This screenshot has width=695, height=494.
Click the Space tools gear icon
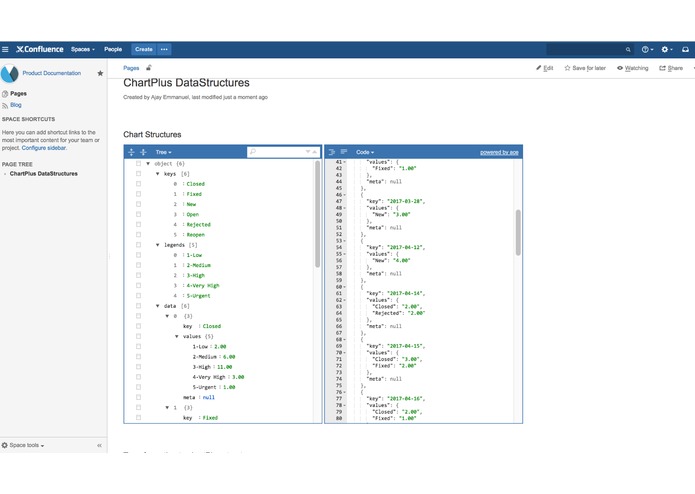(x=4, y=445)
